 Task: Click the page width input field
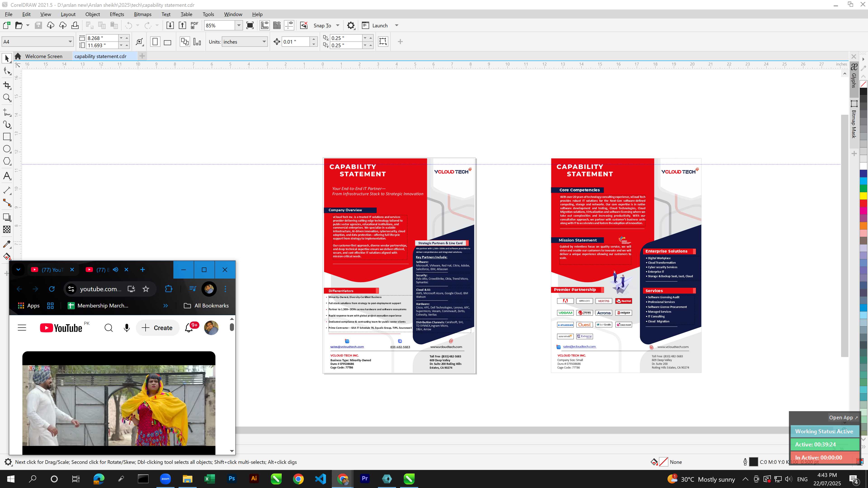tap(102, 38)
